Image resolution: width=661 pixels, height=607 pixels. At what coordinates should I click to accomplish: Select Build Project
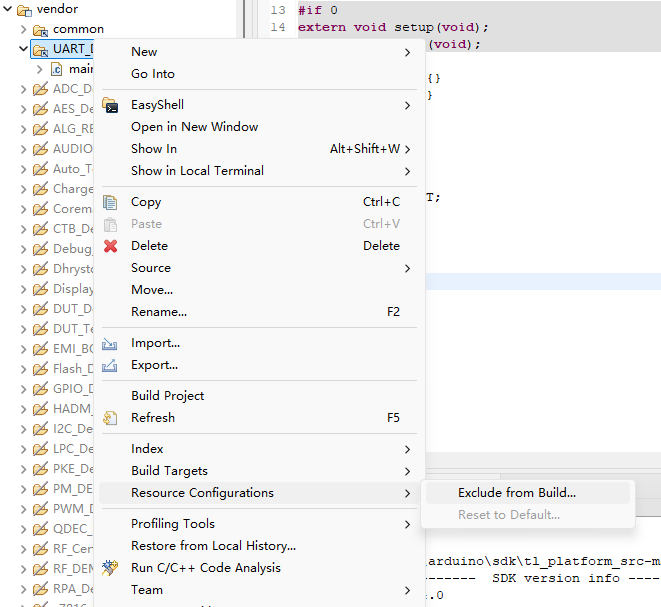click(259, 396)
